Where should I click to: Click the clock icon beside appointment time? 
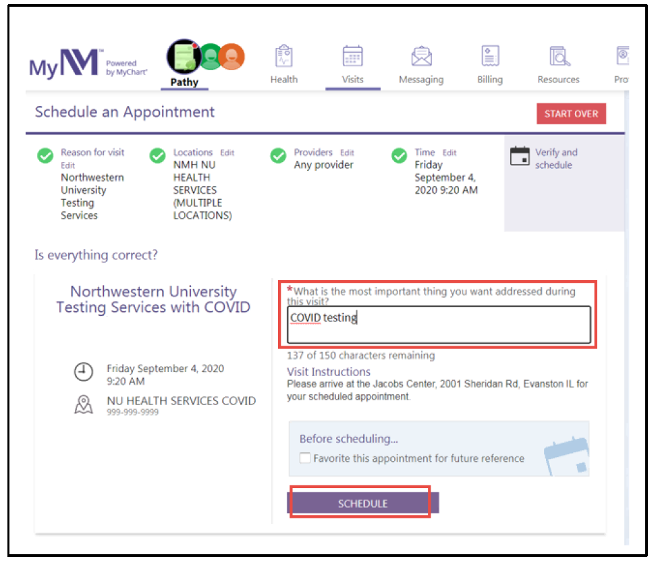(83, 372)
